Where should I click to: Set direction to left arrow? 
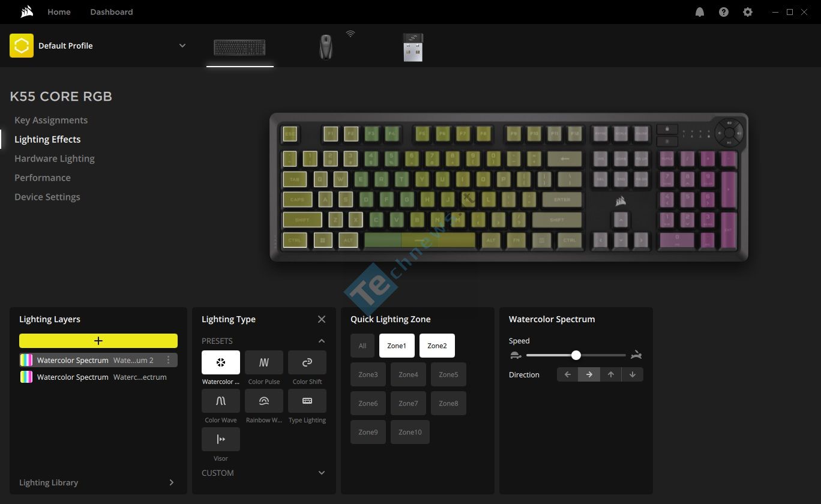[568, 374]
